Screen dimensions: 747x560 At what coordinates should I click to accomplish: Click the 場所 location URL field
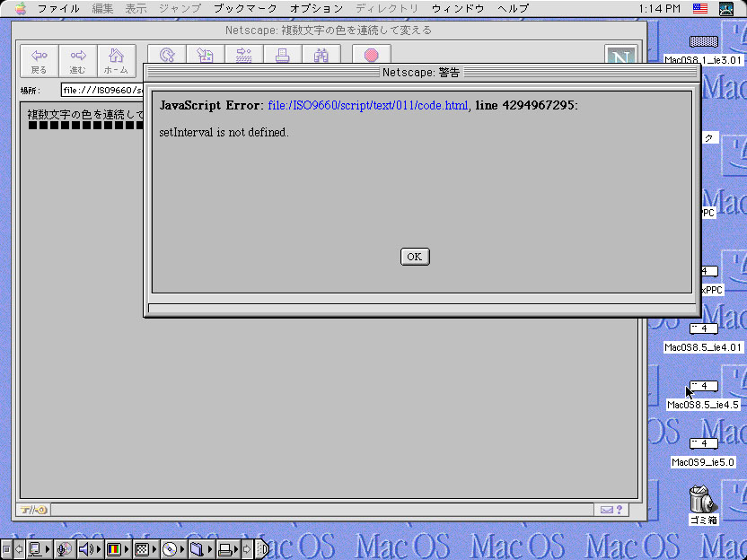(102, 90)
